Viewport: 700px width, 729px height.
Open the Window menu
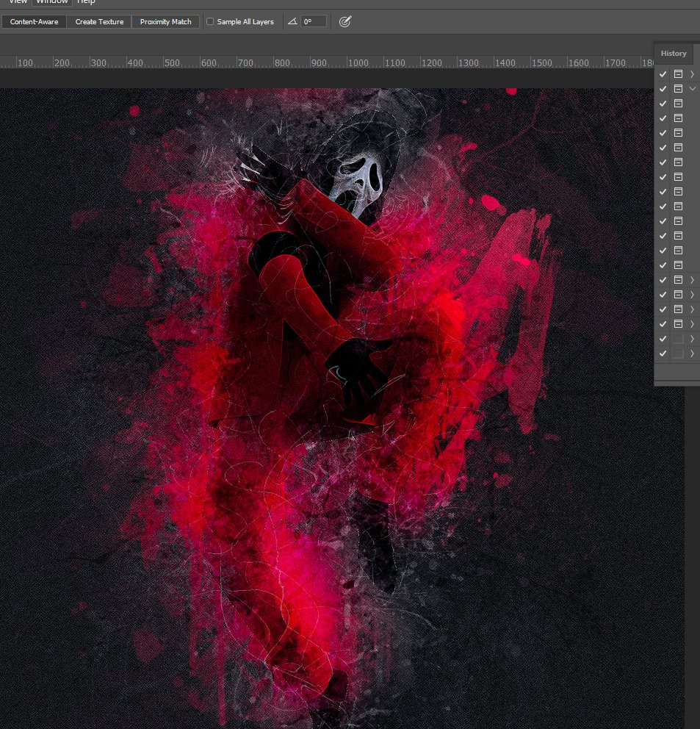tap(52, 2)
